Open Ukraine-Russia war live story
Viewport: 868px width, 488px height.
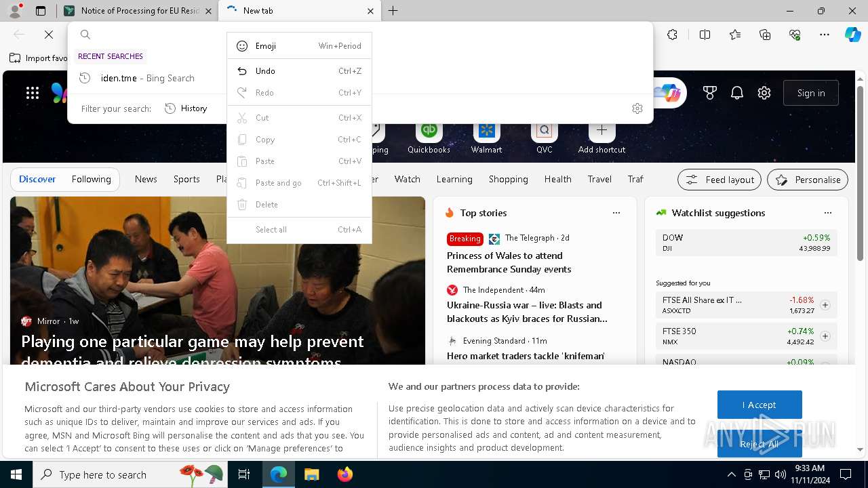[x=527, y=312]
